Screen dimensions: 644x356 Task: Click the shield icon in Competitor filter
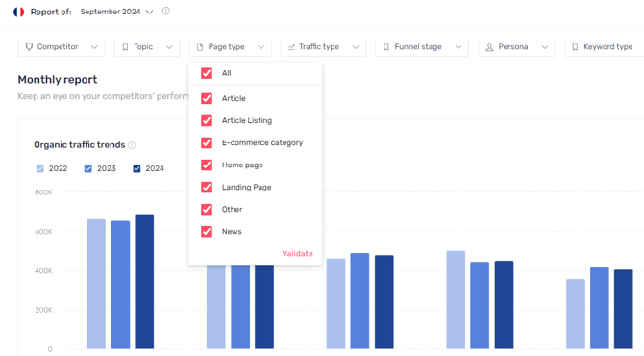pyautogui.click(x=29, y=47)
